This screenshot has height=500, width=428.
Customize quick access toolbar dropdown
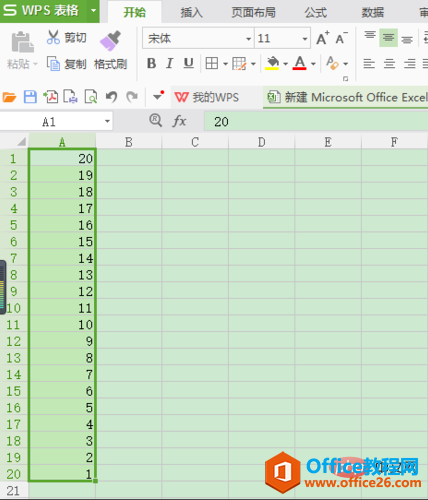coord(158,96)
